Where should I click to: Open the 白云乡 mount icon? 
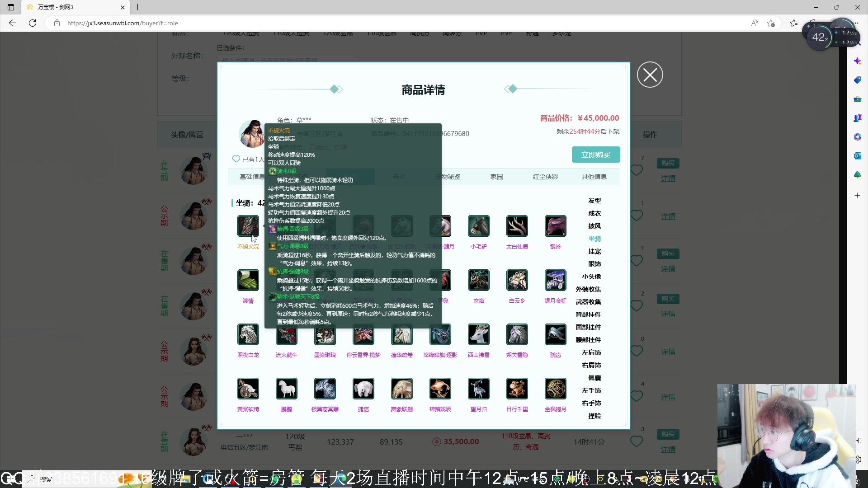[517, 280]
